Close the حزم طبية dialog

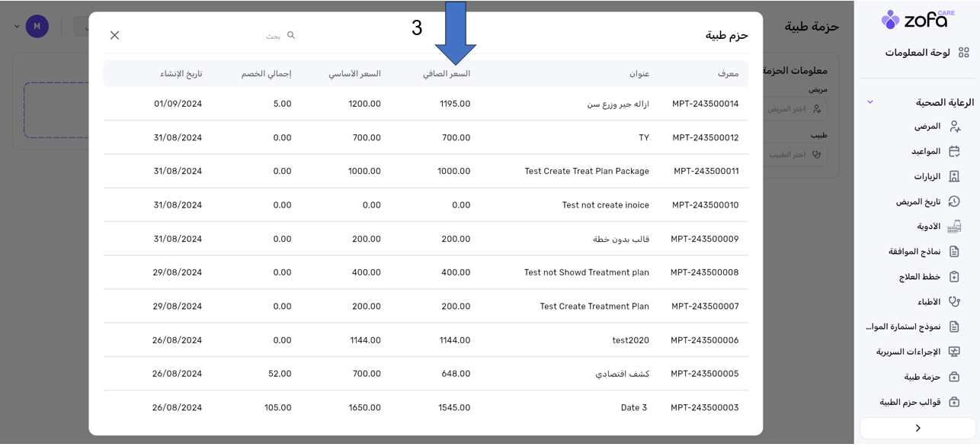pos(114,35)
